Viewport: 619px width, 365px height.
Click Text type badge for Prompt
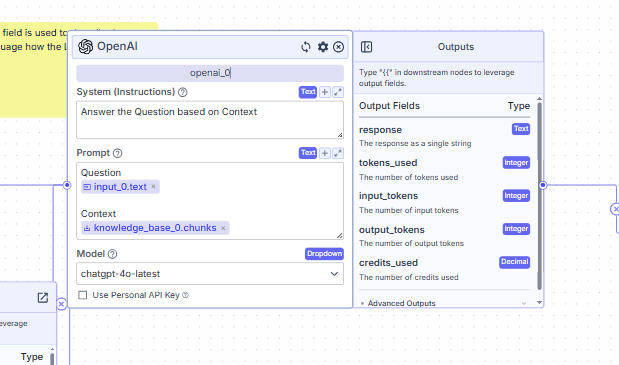click(308, 153)
